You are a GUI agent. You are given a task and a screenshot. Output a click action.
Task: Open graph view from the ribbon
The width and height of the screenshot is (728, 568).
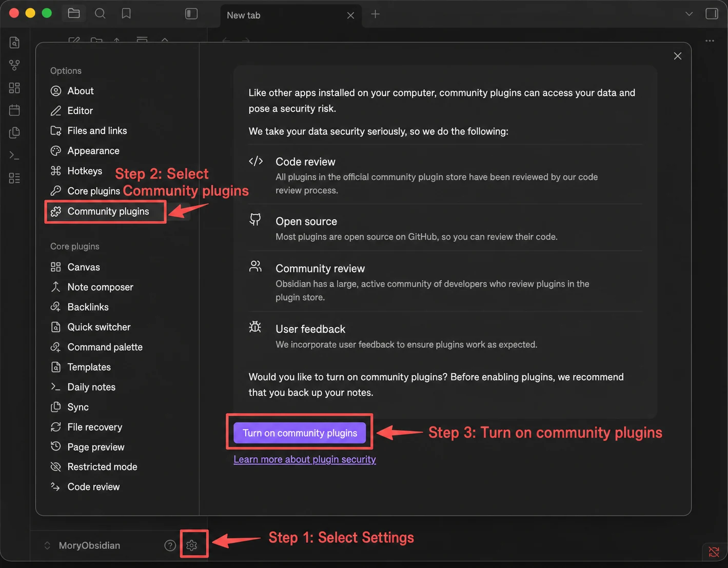pos(14,65)
